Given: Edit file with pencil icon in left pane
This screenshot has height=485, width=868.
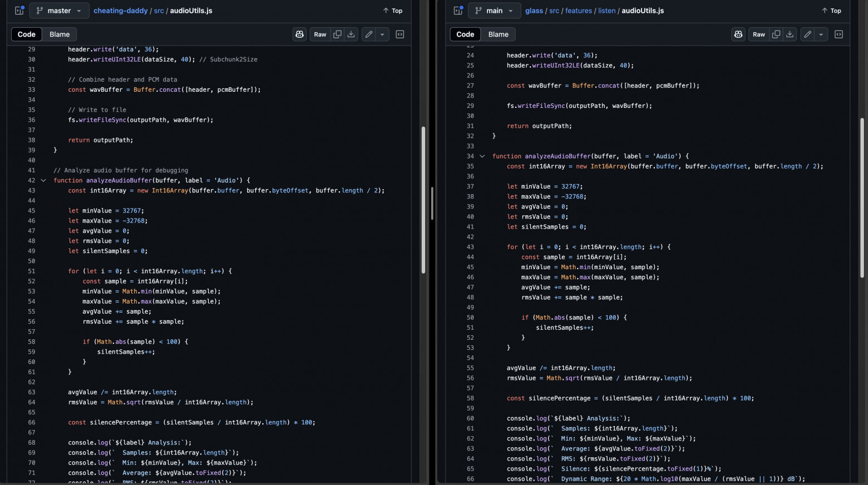Looking at the screenshot, I should pyautogui.click(x=369, y=34).
